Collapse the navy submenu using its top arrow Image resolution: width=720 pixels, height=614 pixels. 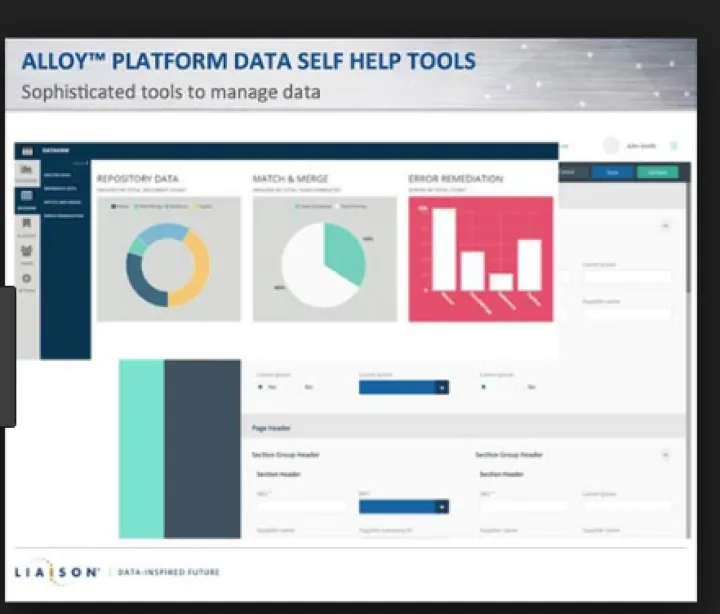[86, 163]
